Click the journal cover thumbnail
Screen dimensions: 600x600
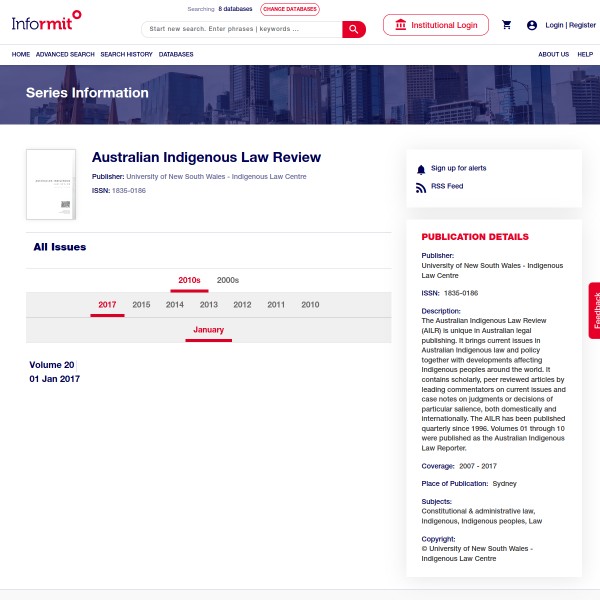[51, 185]
